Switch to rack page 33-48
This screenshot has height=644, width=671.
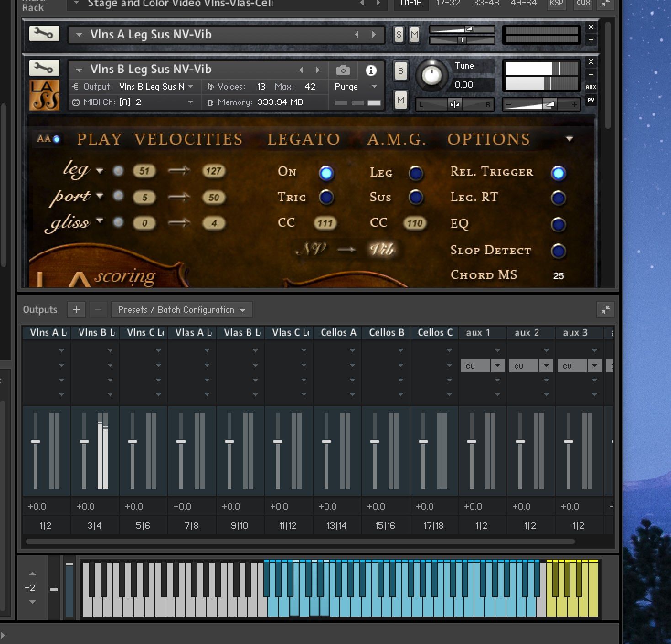(486, 4)
